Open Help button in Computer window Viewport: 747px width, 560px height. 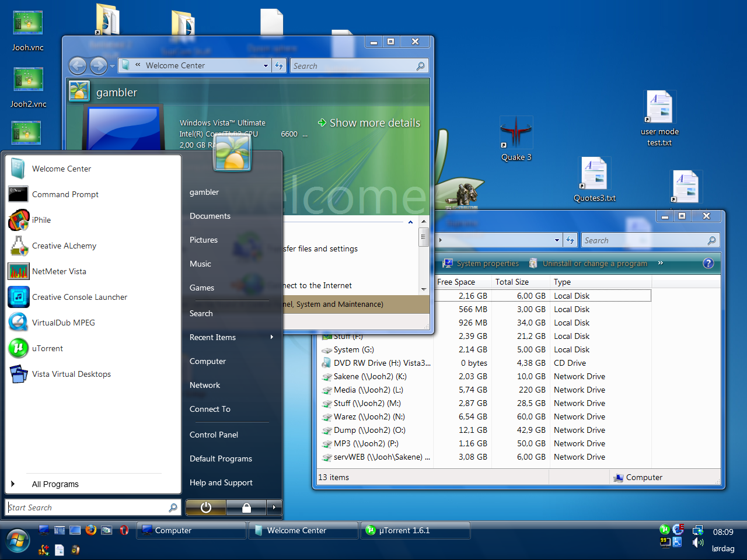point(708,263)
